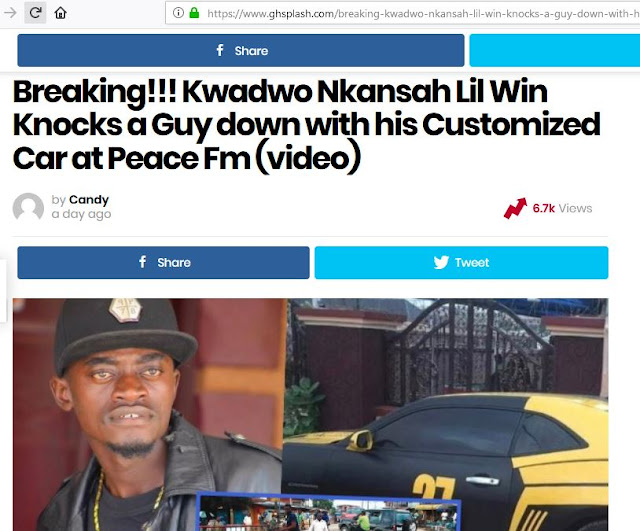
Task: Click top light-blue Twitter share bar
Action: [x=555, y=50]
